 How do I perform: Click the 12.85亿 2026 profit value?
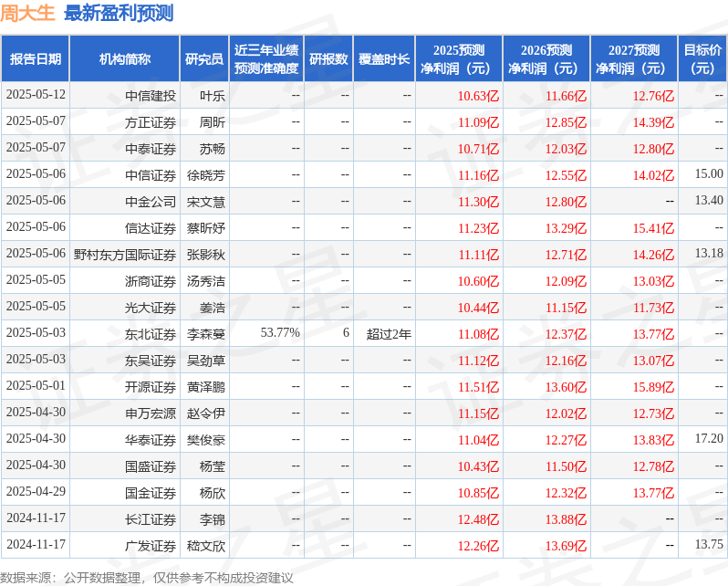566,122
